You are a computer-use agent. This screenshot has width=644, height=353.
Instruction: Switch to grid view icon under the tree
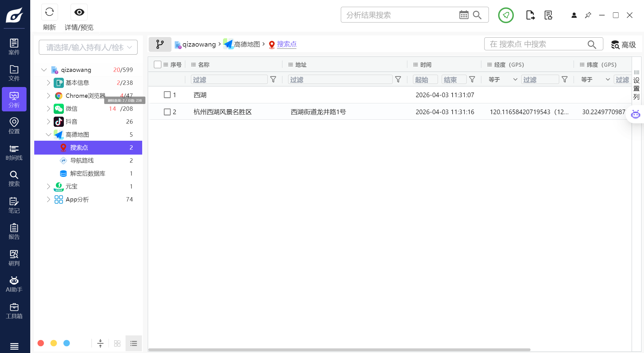117,343
